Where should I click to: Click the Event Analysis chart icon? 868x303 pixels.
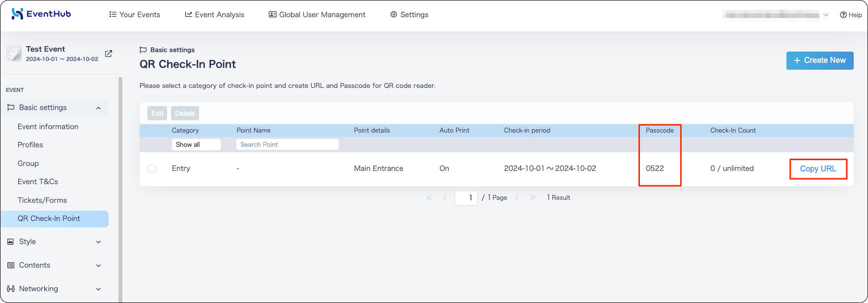(188, 15)
